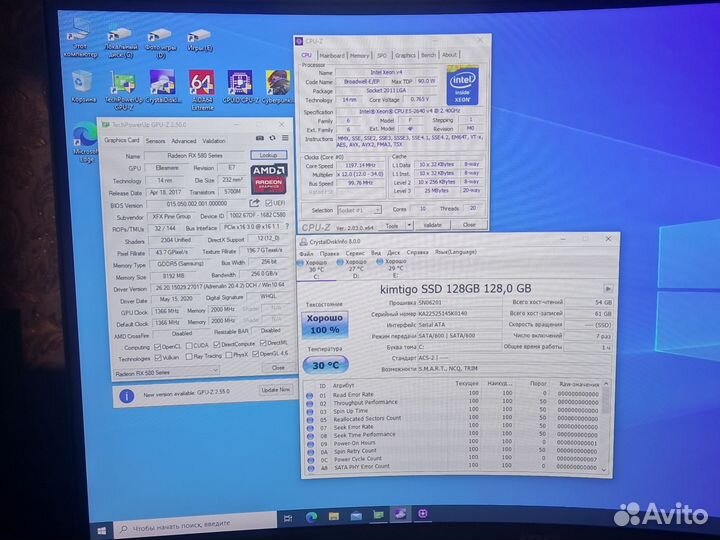Viewport: 720px width, 540px height.
Task: Open GPU-Z hamburger menu icon
Action: pos(285,138)
